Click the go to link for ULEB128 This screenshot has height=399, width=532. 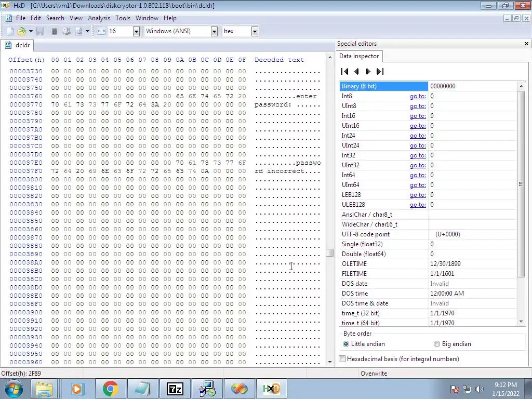click(418, 204)
